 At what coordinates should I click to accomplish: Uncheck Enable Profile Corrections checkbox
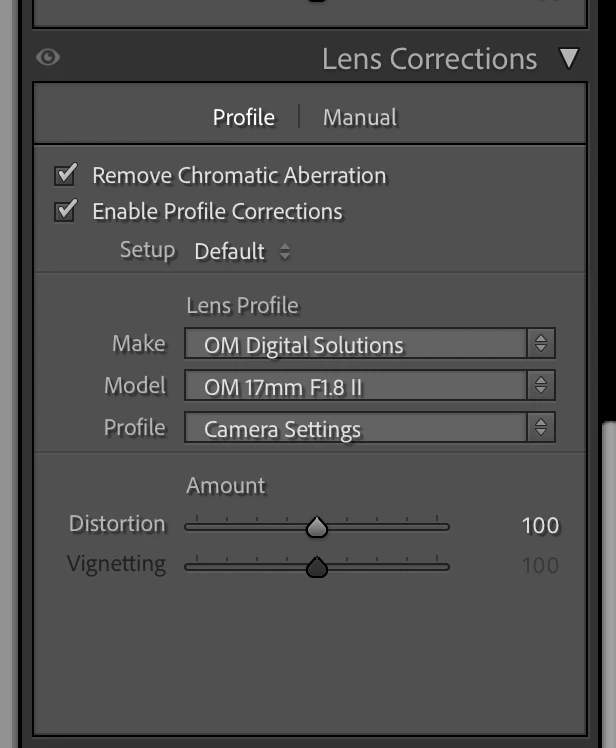65,210
